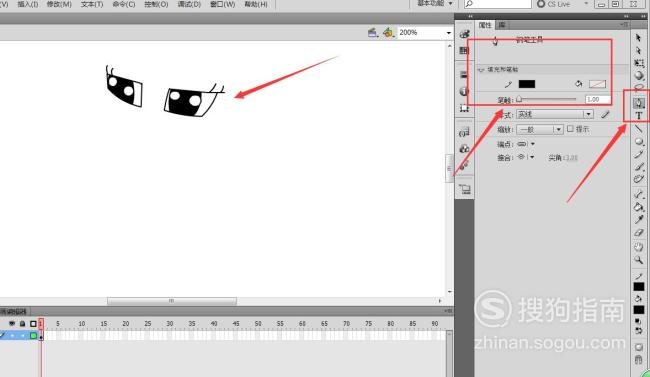
Task: Click the stroke value field showing 1.00
Action: coord(597,100)
